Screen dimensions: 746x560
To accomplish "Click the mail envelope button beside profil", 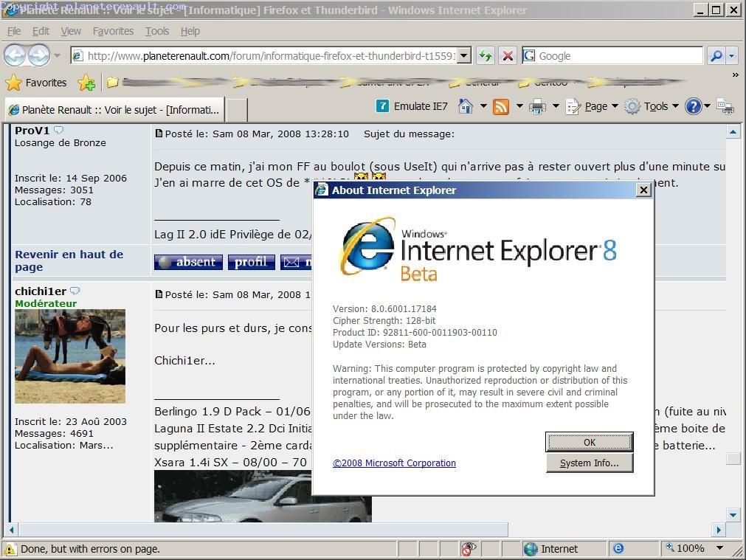I will [296, 262].
